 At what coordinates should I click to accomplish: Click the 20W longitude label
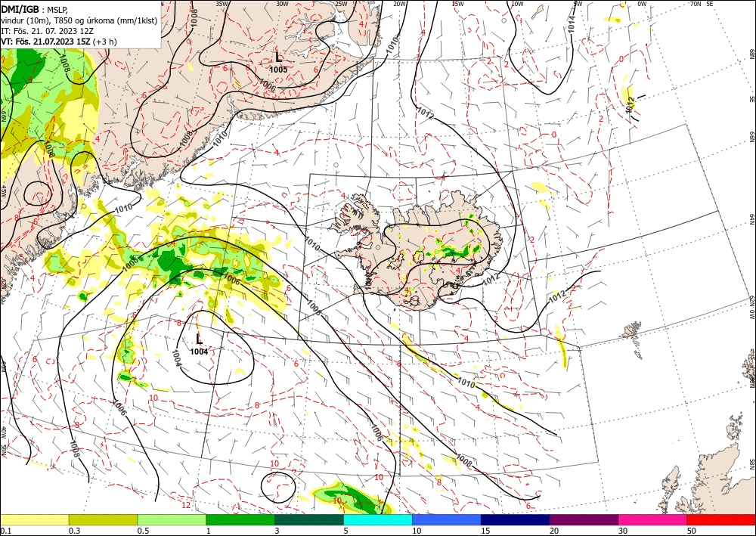[399, 4]
